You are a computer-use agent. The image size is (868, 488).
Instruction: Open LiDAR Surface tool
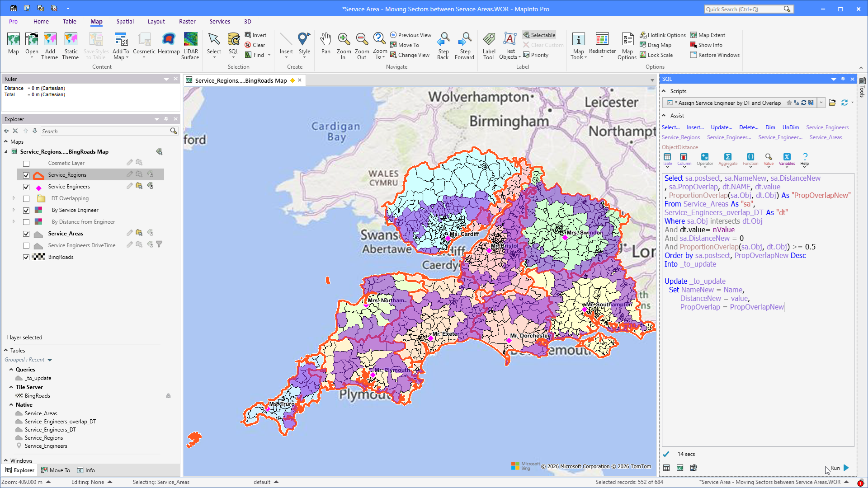pyautogui.click(x=190, y=46)
